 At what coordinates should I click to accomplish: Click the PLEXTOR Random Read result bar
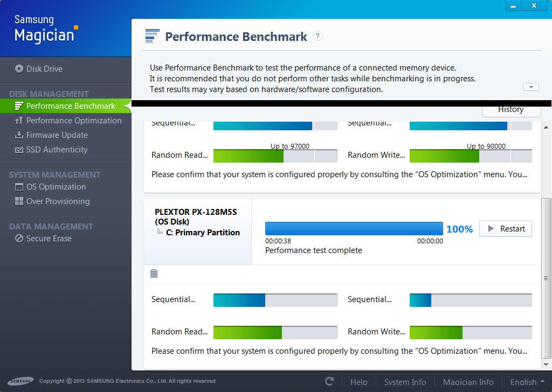[275, 332]
